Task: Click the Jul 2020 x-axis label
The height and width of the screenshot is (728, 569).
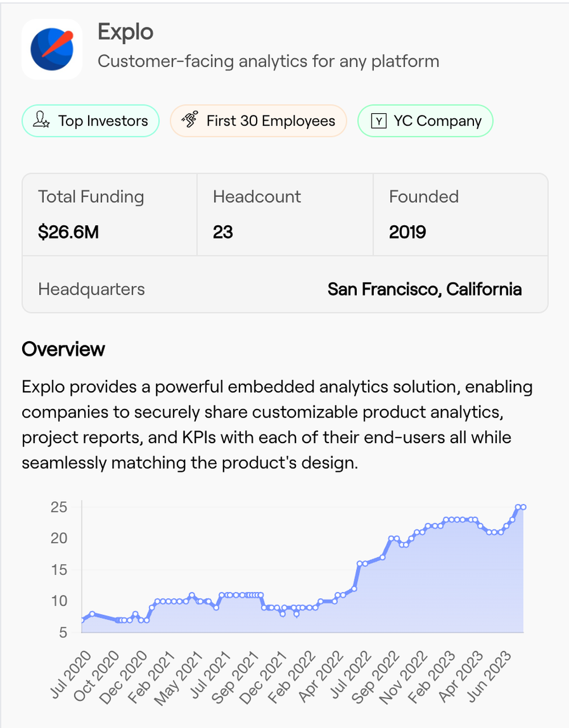Action: tap(71, 675)
